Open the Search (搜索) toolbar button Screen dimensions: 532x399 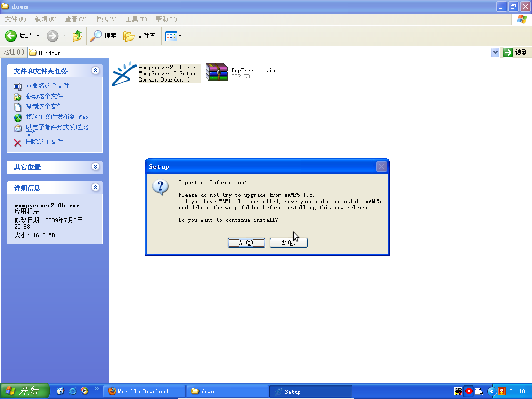click(x=103, y=36)
